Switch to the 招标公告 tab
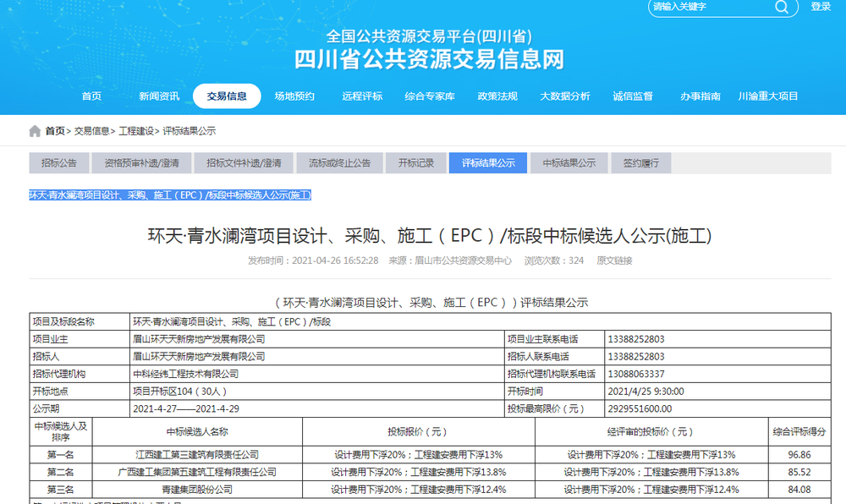The width and height of the screenshot is (846, 504). click(x=59, y=163)
